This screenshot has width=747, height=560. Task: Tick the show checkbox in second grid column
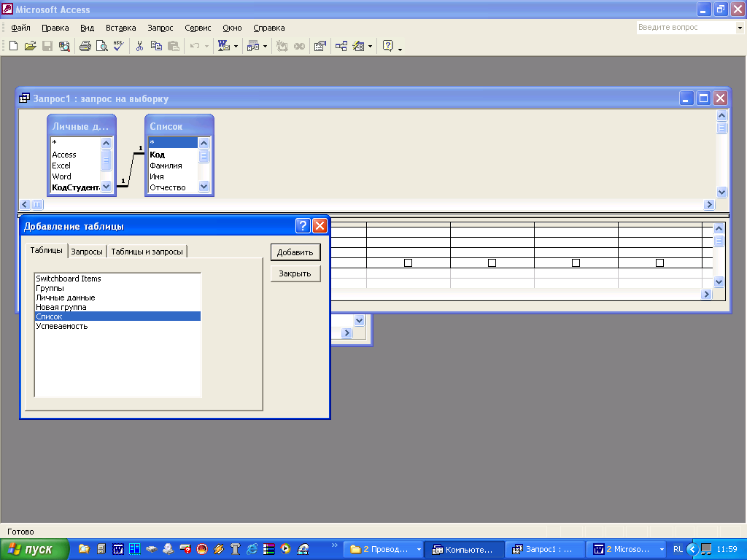click(409, 262)
